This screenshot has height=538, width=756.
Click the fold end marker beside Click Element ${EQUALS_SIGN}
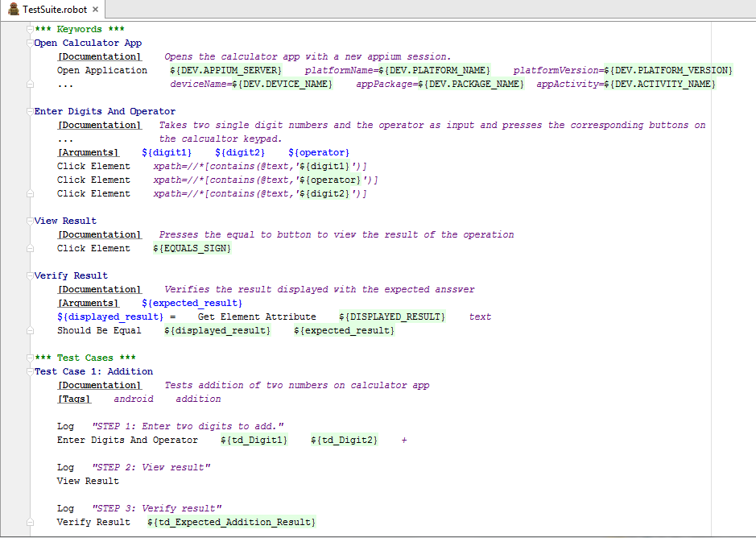(30, 249)
